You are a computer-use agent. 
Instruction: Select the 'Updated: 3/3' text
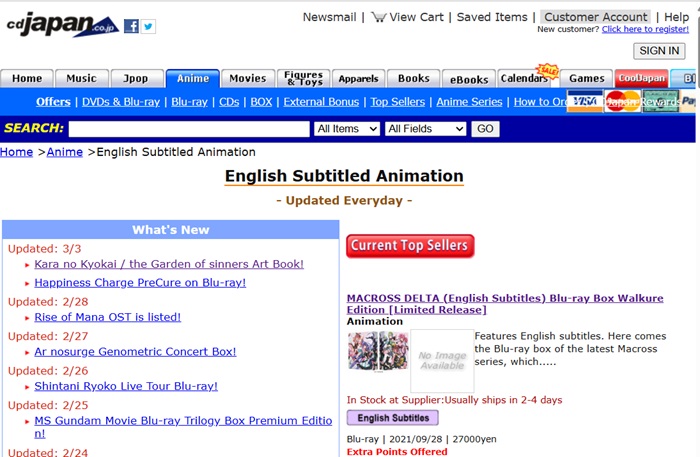(x=45, y=249)
